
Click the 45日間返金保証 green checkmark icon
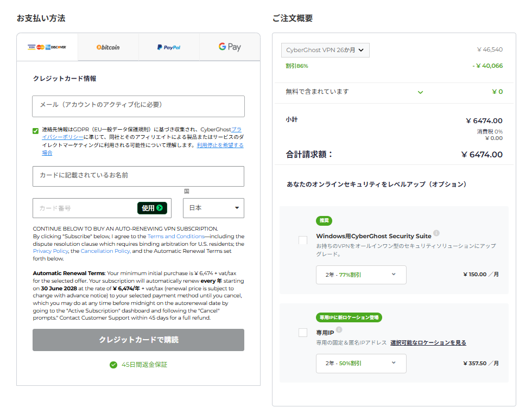pyautogui.click(x=113, y=365)
